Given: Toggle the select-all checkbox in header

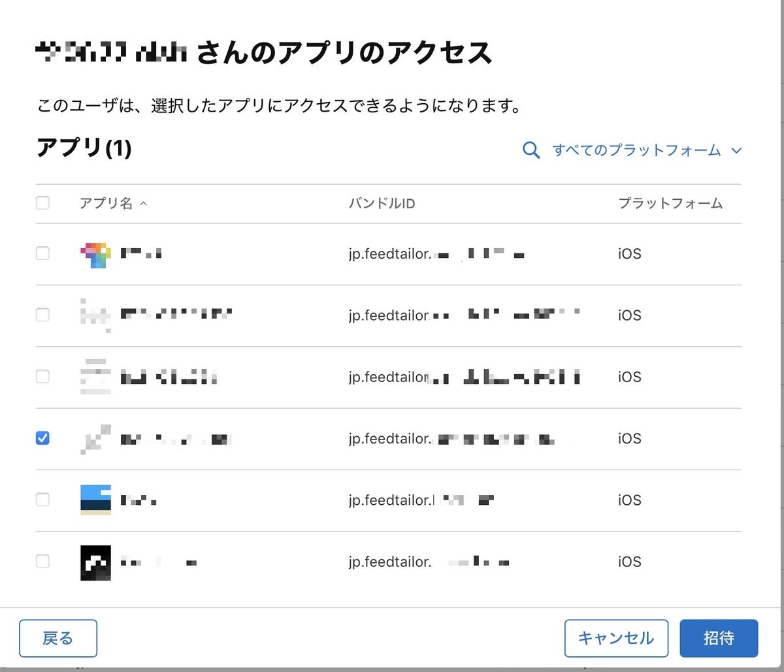Looking at the screenshot, I should [x=42, y=203].
